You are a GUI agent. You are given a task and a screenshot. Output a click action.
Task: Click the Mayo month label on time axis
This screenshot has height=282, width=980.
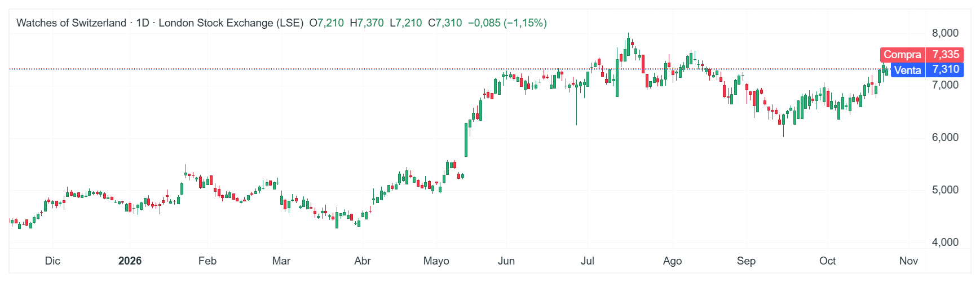(x=436, y=261)
